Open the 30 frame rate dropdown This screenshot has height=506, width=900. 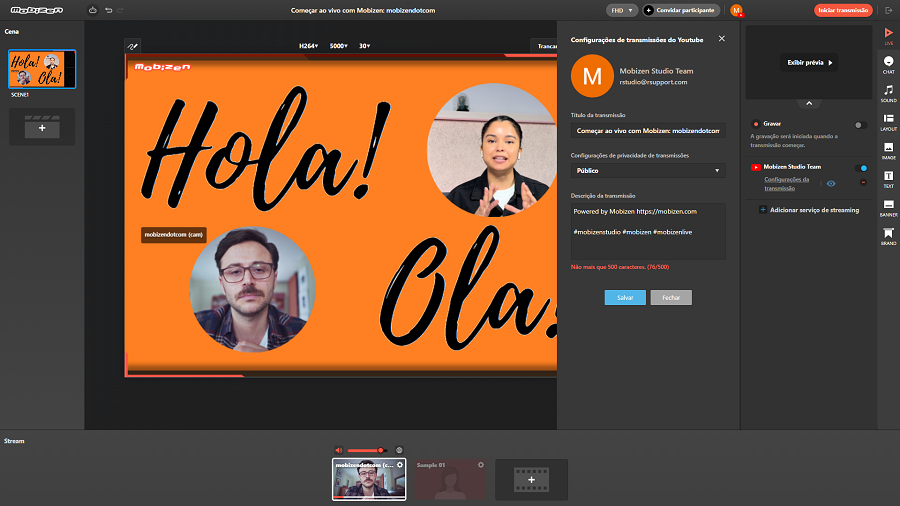(x=364, y=46)
